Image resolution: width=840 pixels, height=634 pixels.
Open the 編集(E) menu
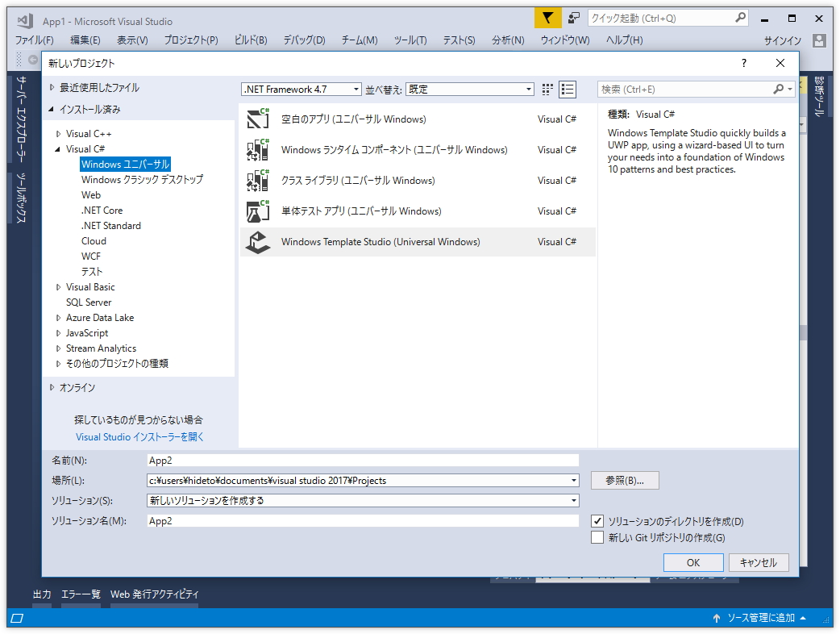point(85,40)
